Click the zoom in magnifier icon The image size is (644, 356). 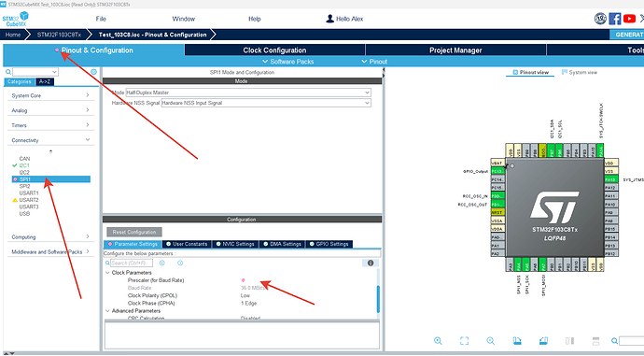(438, 341)
